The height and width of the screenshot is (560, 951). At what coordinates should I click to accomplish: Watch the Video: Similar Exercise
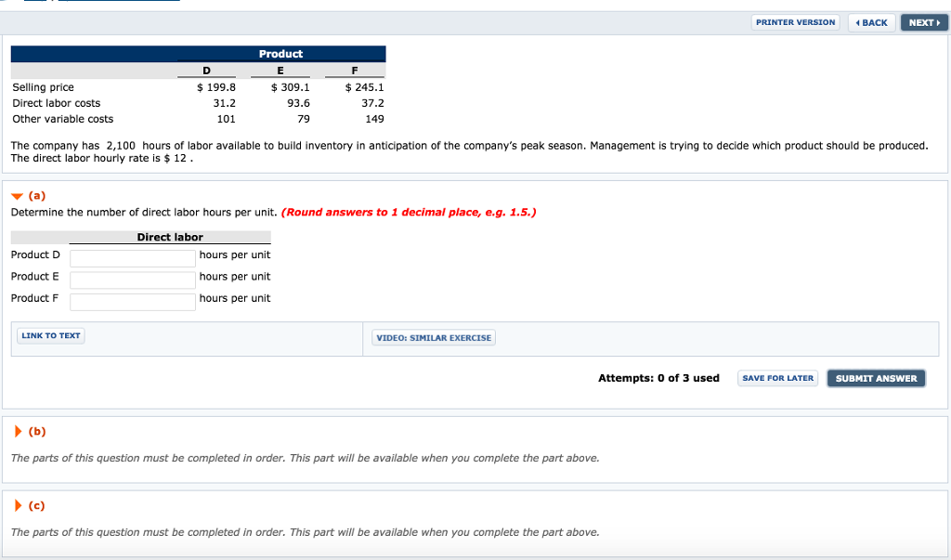tap(433, 337)
